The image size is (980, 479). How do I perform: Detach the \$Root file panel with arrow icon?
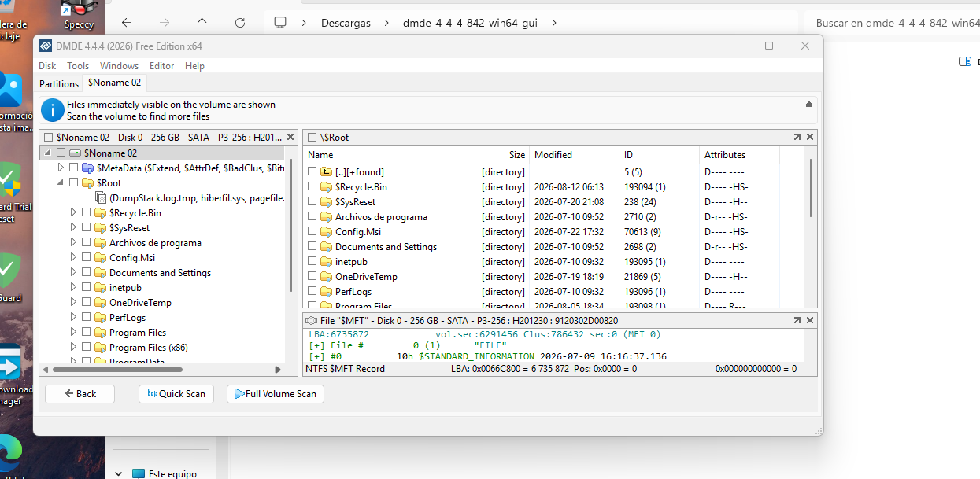[x=797, y=137]
